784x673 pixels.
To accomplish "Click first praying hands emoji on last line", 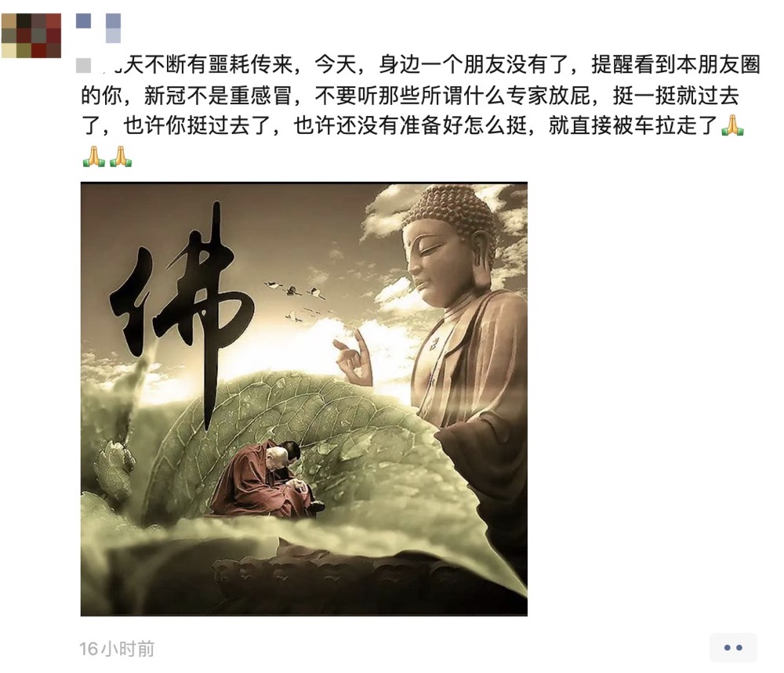I will tap(93, 155).
